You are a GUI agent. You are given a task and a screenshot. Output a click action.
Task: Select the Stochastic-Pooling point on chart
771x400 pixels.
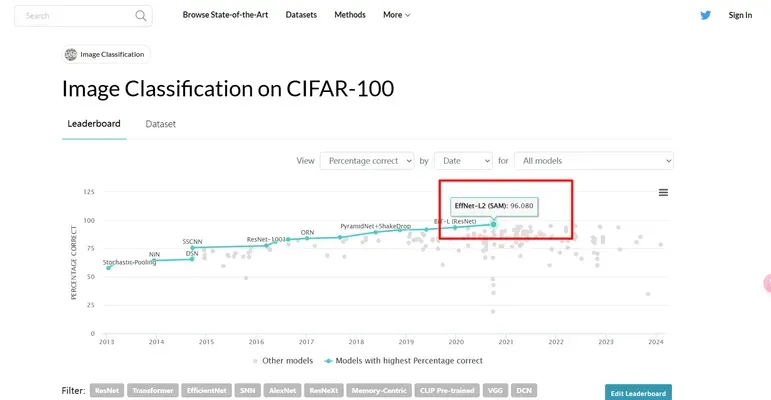click(x=109, y=268)
